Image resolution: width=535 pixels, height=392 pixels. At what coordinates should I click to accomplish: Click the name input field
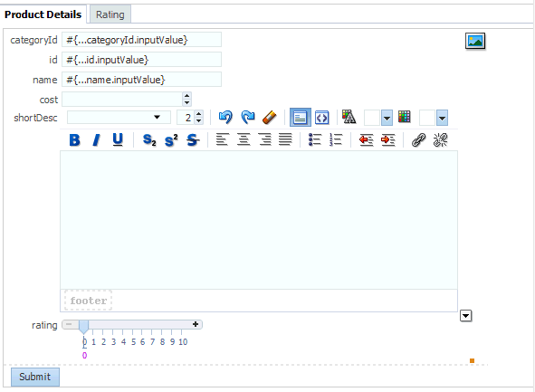coord(141,80)
